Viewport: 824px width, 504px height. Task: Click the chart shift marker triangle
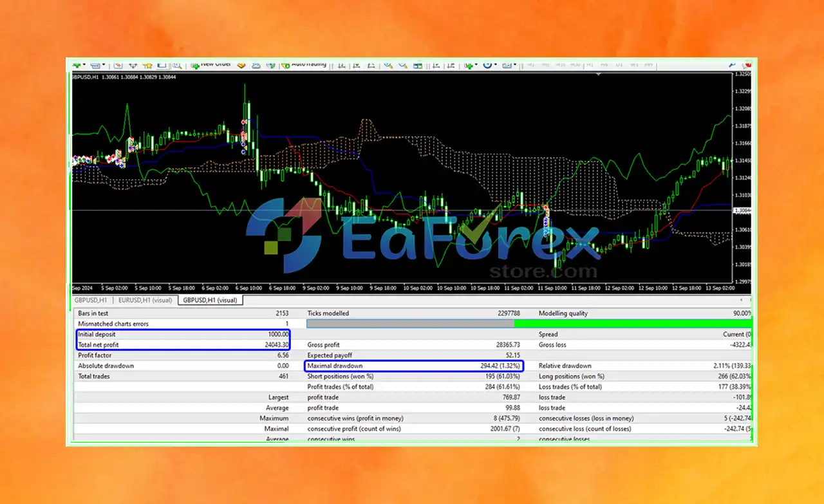click(x=598, y=75)
